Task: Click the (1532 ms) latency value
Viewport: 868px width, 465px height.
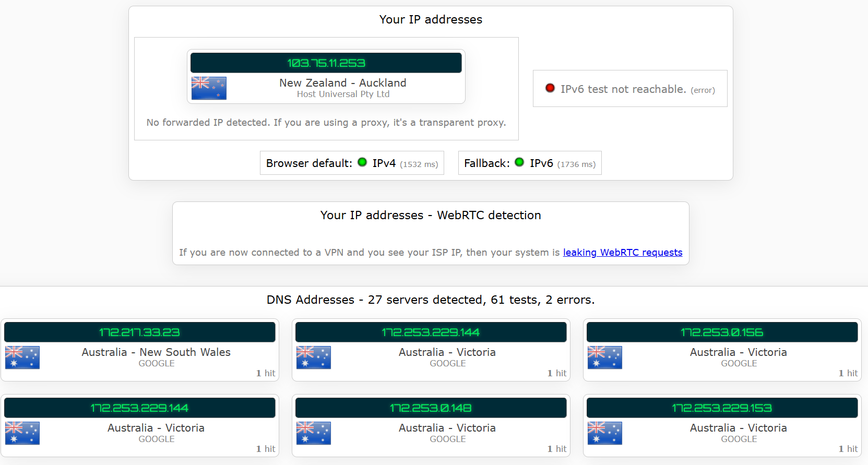Action: [419, 164]
